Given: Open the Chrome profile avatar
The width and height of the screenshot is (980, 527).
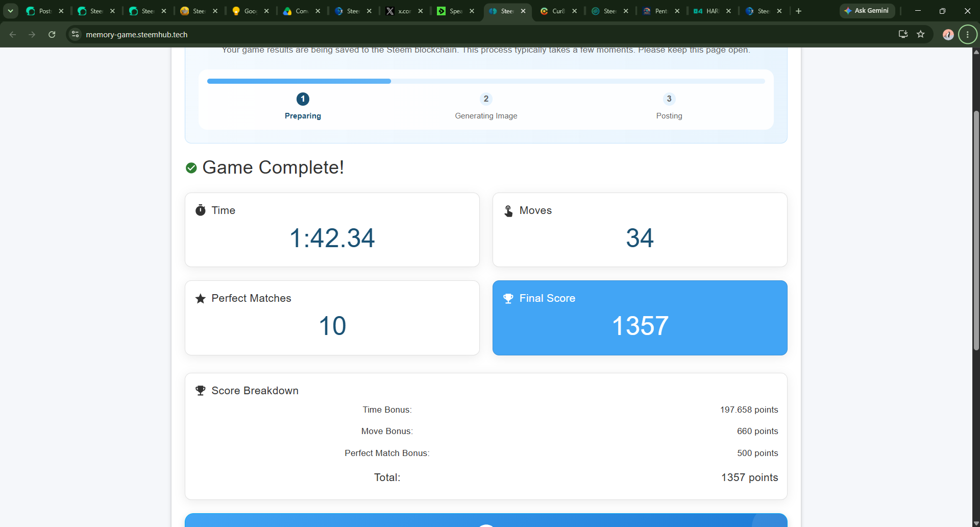Looking at the screenshot, I should coord(948,34).
